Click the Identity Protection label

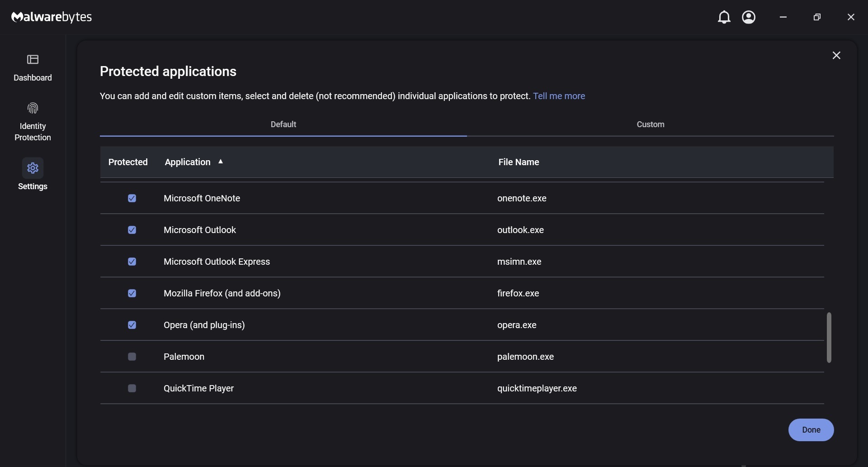click(33, 132)
